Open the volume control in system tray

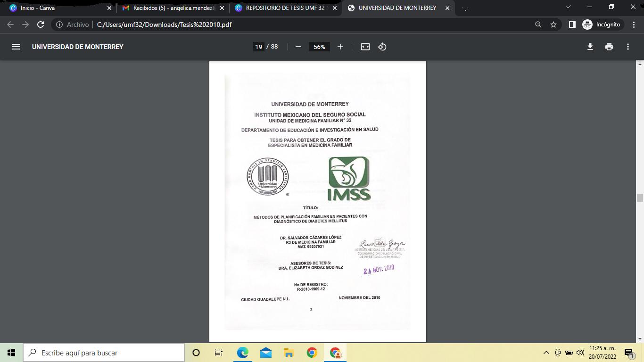[580, 353]
